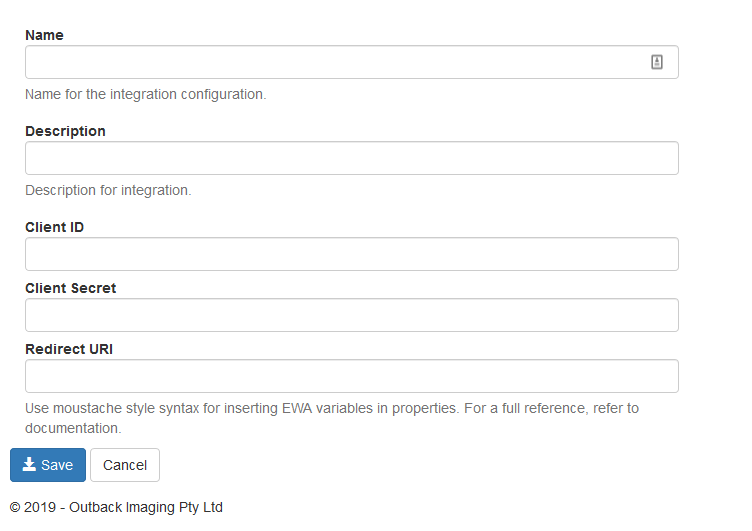Screen dimensions: 752x531
Task: Click the autofill contact icon in Name field
Action: click(x=657, y=62)
